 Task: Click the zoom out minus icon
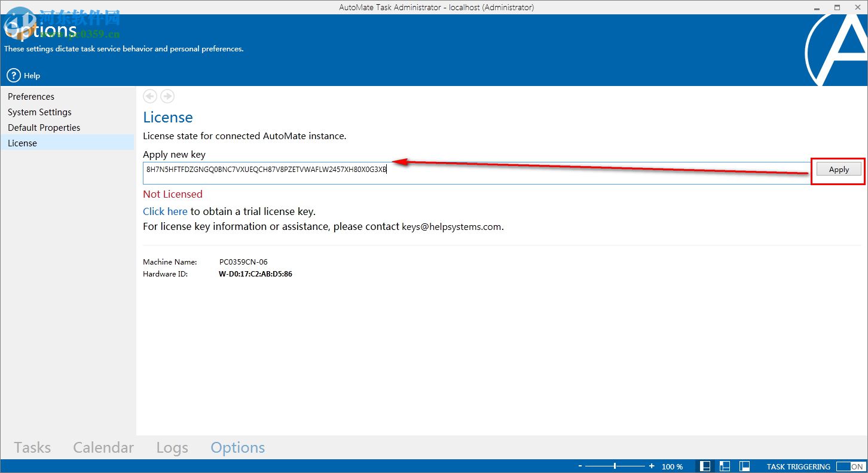(x=580, y=466)
